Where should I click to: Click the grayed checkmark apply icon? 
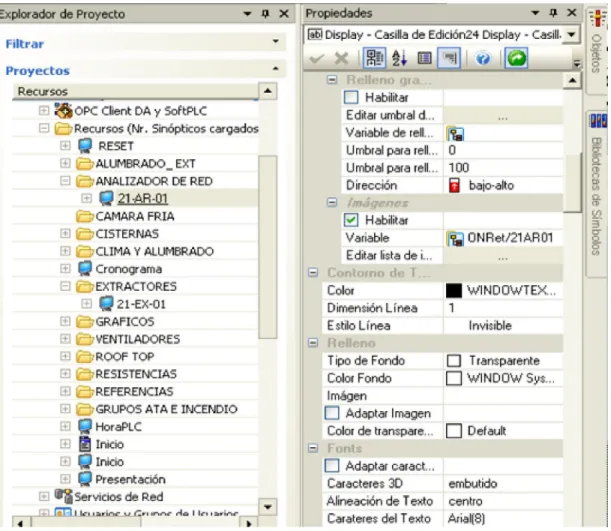click(316, 59)
